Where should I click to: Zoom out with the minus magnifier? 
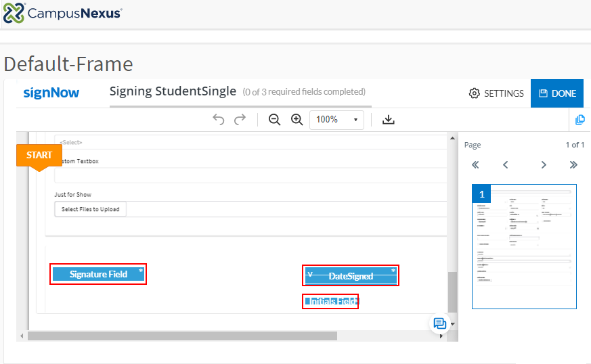coord(274,120)
